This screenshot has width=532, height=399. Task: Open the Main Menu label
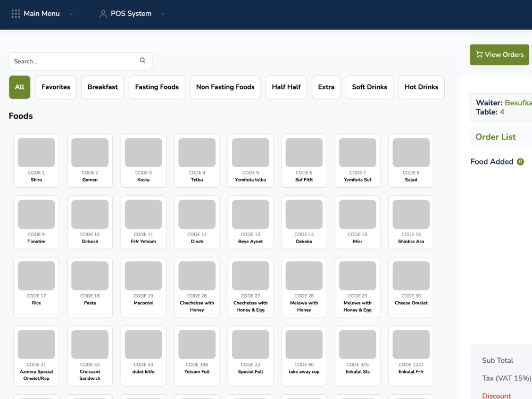[x=41, y=14]
